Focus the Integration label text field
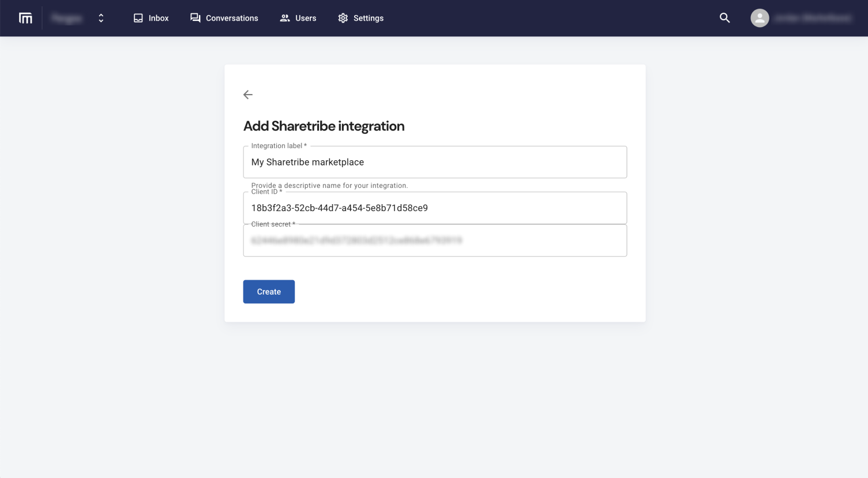Image resolution: width=868 pixels, height=478 pixels. point(435,163)
